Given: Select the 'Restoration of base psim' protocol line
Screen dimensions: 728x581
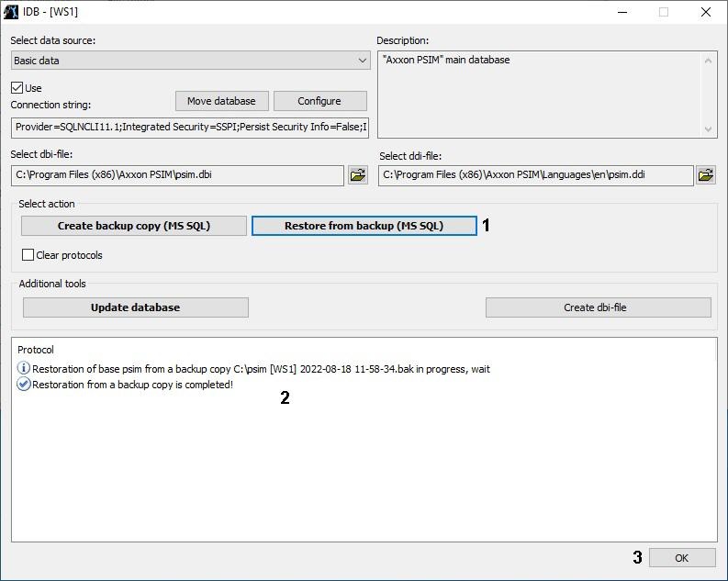Looking at the screenshot, I should click(x=261, y=369).
